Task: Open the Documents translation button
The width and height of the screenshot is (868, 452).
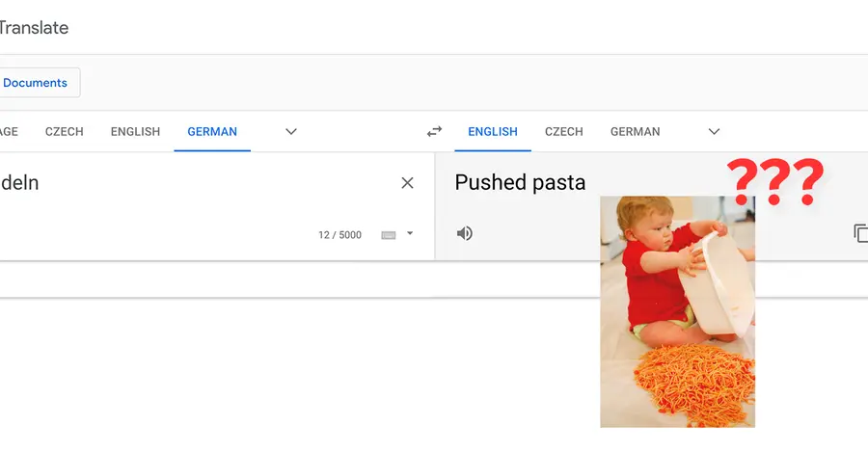Action: coord(36,83)
